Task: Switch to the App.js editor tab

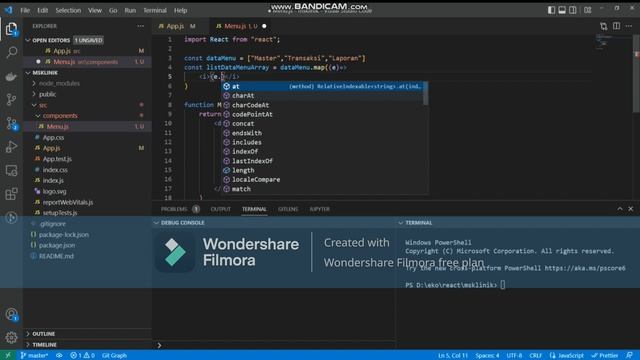Action: click(181, 26)
